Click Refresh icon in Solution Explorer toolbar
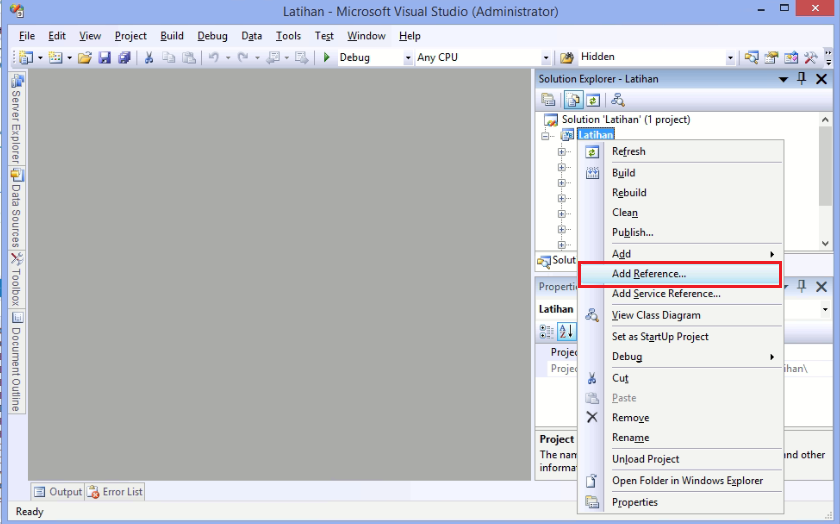 (592, 100)
